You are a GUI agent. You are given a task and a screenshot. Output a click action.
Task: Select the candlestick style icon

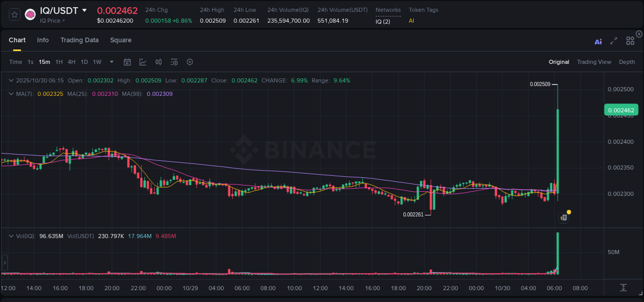tap(159, 62)
